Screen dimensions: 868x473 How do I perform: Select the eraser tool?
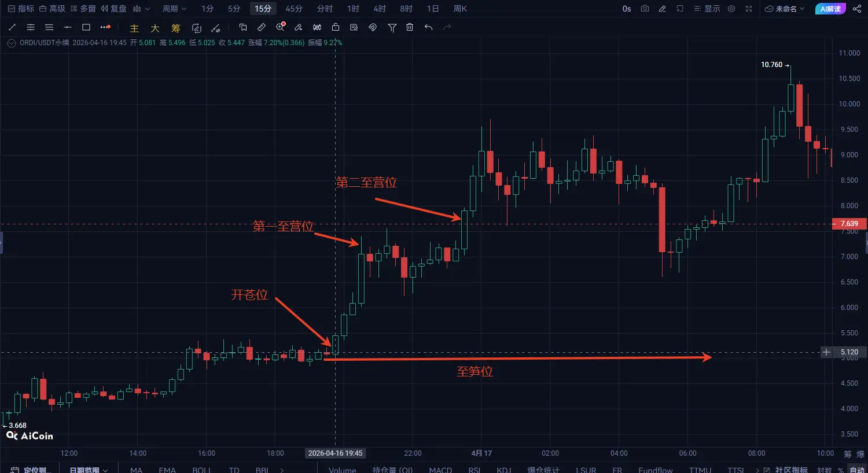point(299,27)
